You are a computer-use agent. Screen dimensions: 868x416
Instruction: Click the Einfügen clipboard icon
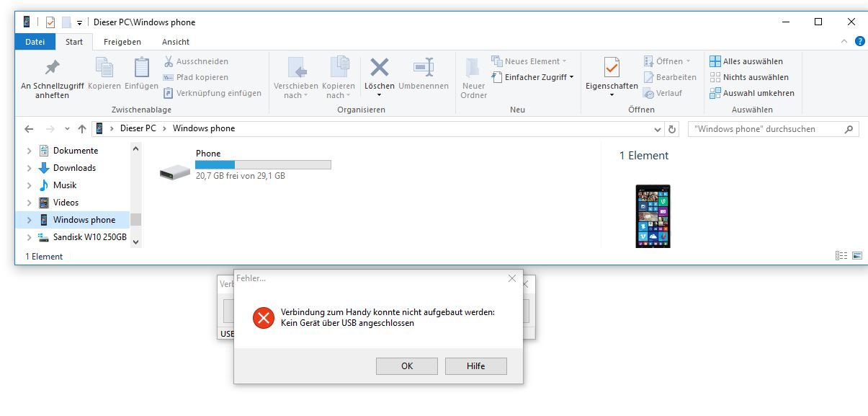[x=142, y=68]
